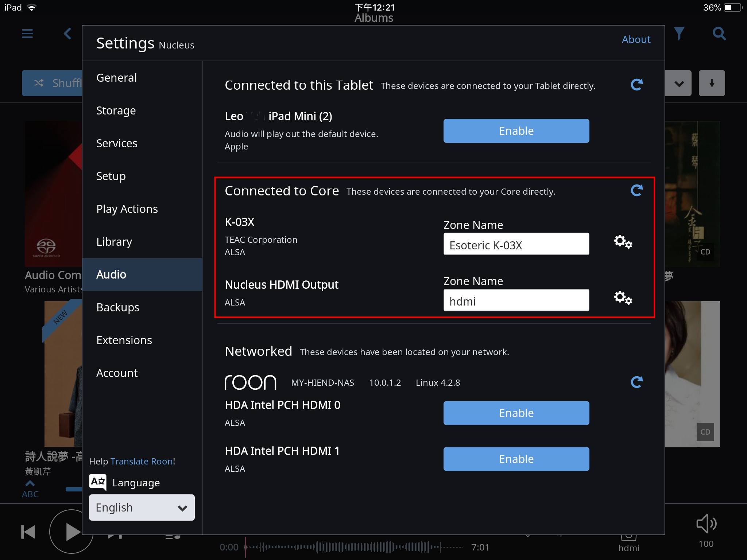The width and height of the screenshot is (747, 560).
Task: Open the Audio Com album thumbnail
Action: [x=53, y=194]
